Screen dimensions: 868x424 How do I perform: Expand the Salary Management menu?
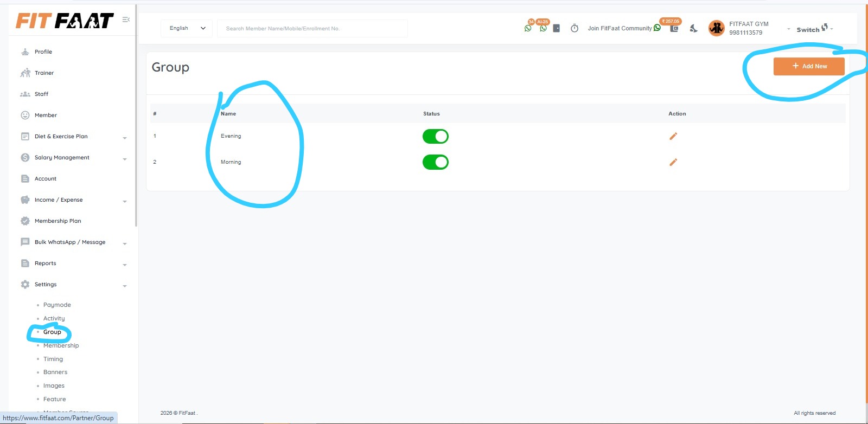[x=73, y=158]
